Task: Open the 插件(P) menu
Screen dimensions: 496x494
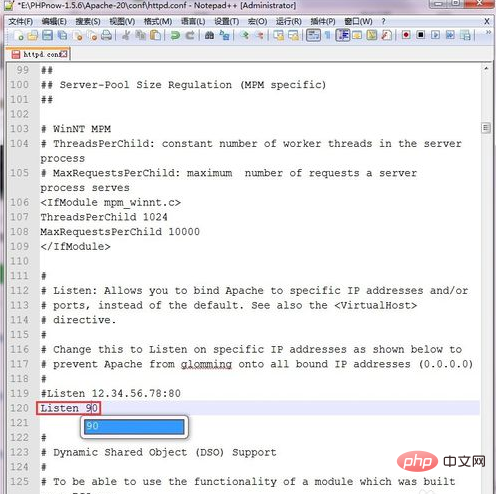Action: coord(323,22)
